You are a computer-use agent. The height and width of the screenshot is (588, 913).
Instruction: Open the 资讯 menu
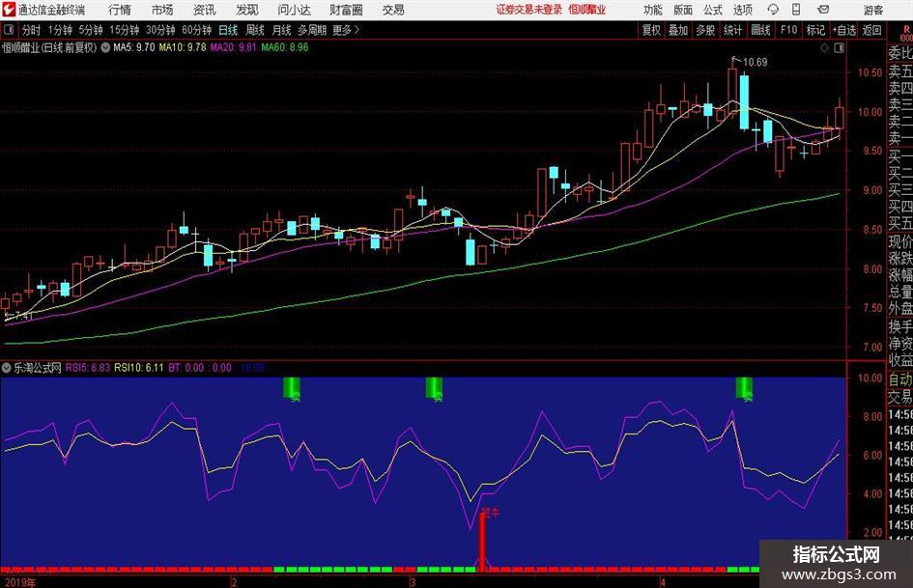[205, 10]
